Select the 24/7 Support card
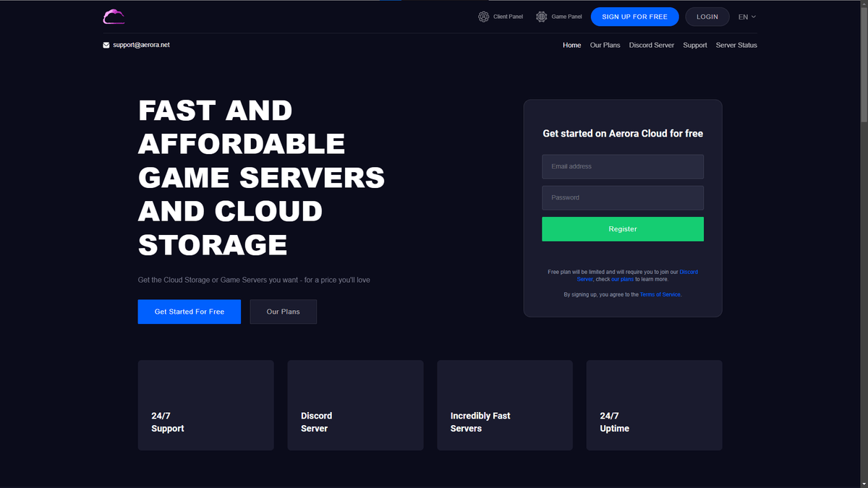The height and width of the screenshot is (488, 868). pos(206,406)
